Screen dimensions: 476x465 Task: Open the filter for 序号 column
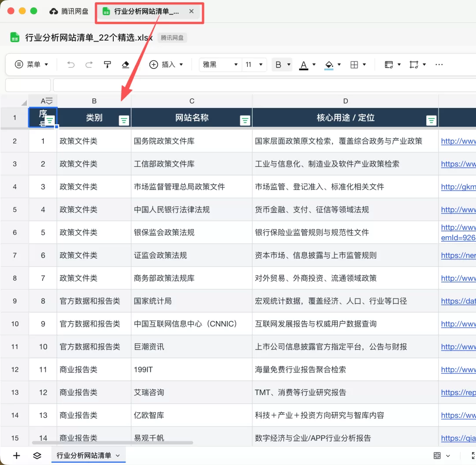(50, 120)
